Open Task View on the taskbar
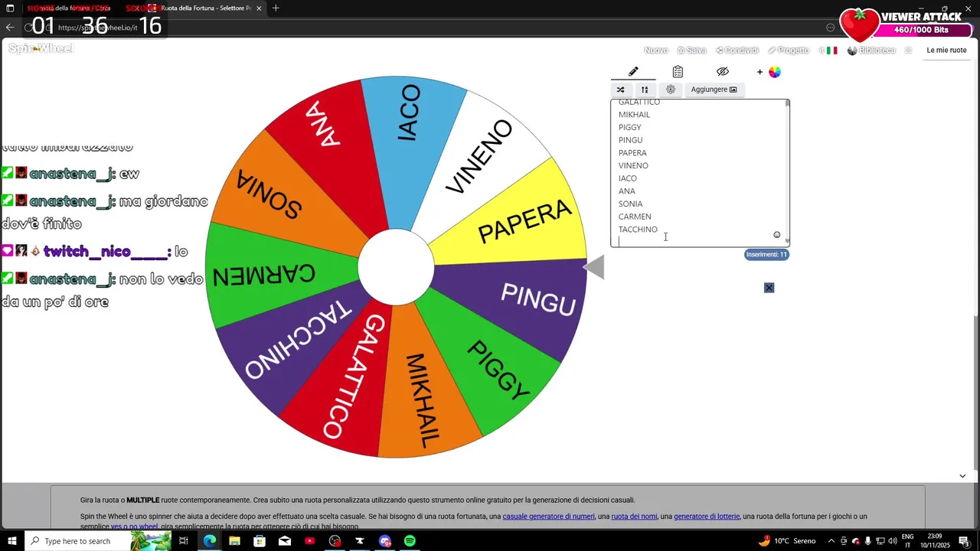 (x=184, y=541)
